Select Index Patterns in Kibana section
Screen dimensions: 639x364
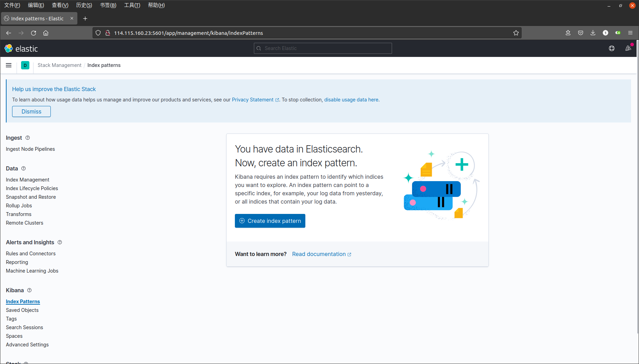23,302
